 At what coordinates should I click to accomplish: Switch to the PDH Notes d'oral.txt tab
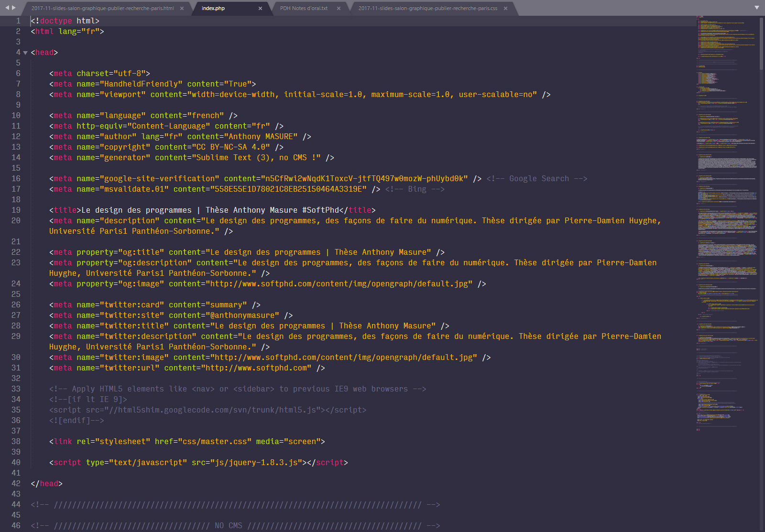(304, 9)
